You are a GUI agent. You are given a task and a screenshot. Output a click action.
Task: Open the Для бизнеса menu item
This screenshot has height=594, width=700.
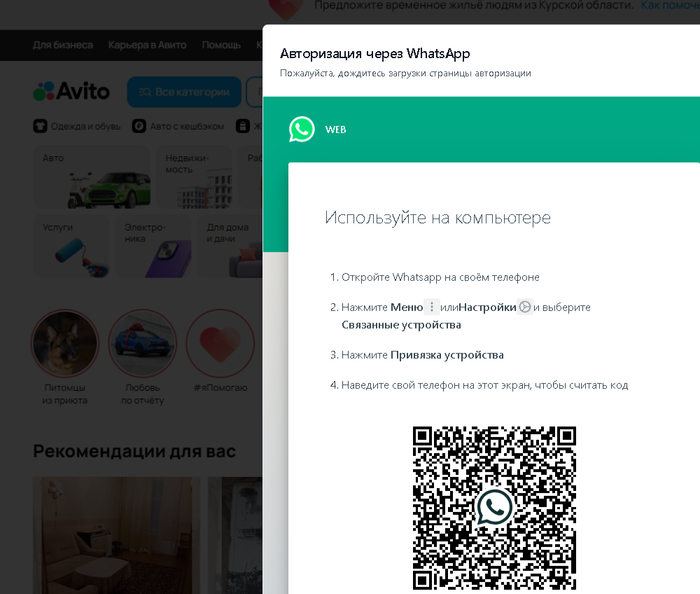[x=62, y=45]
